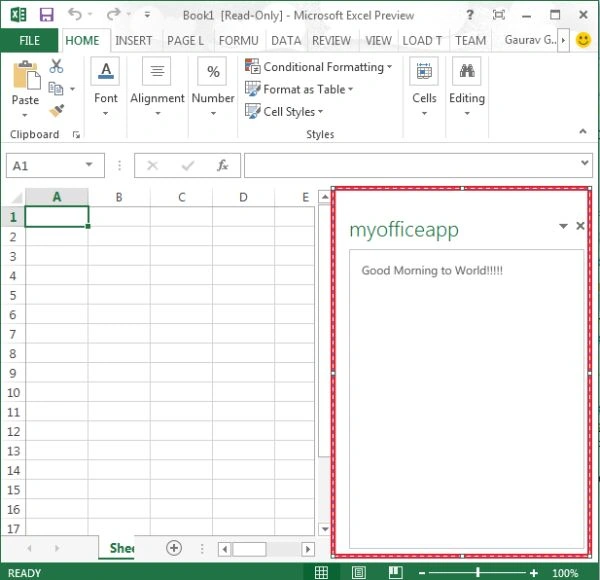
Task: Click the Insert Function fx icon
Action: pos(222,166)
